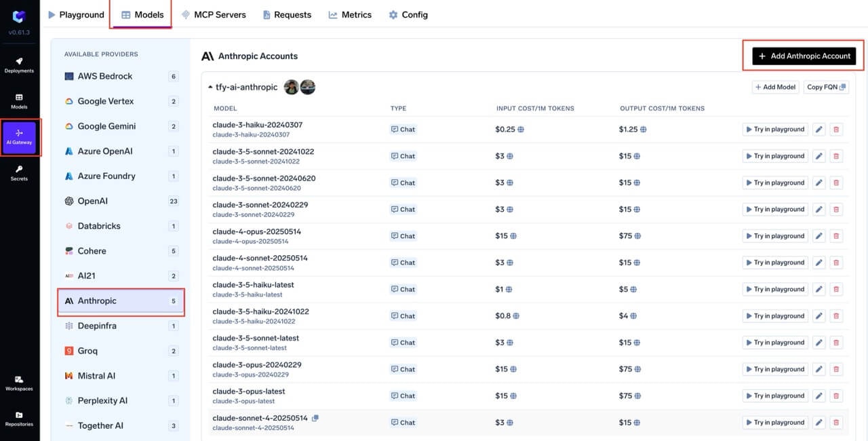Try claude-sonnet-4-20250514 in playground
The image size is (868, 441).
click(775, 422)
